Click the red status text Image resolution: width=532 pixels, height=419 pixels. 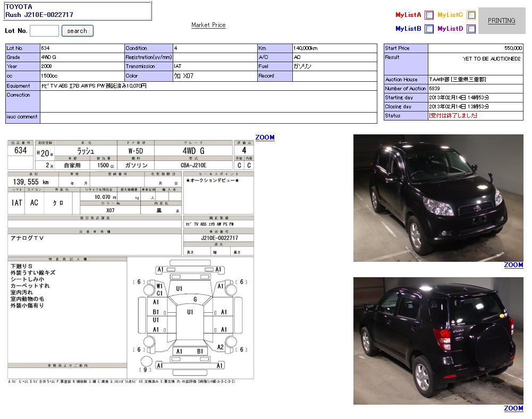tap(453, 116)
